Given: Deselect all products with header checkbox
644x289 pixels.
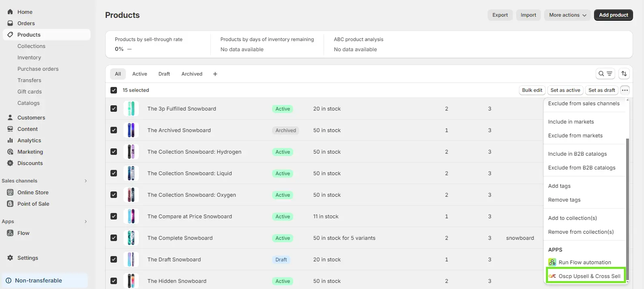Looking at the screenshot, I should coord(114,90).
